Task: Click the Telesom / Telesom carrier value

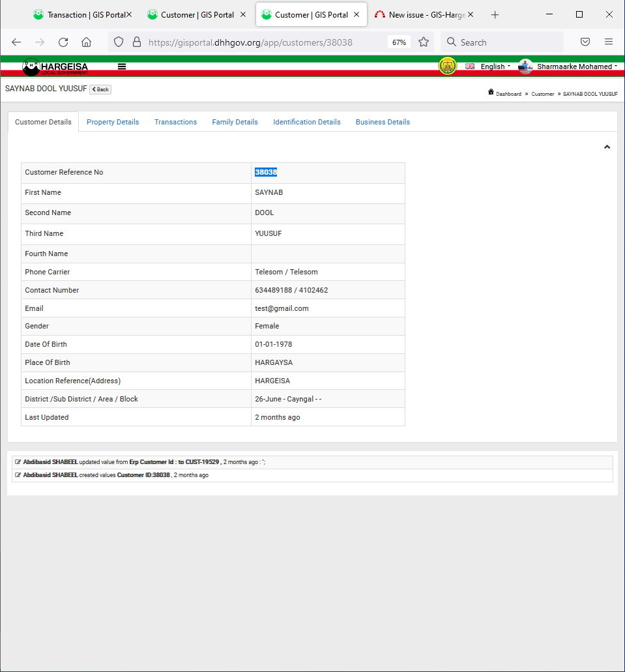Action: click(286, 272)
